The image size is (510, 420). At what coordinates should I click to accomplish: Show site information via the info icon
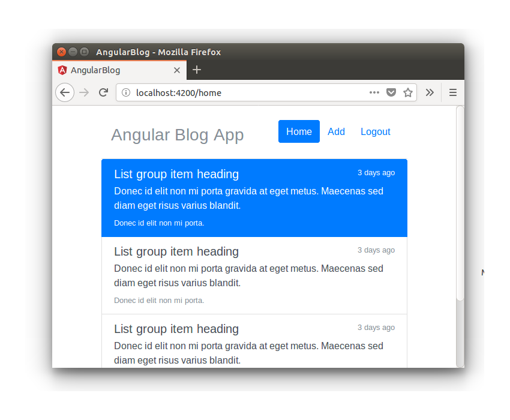pyautogui.click(x=126, y=93)
